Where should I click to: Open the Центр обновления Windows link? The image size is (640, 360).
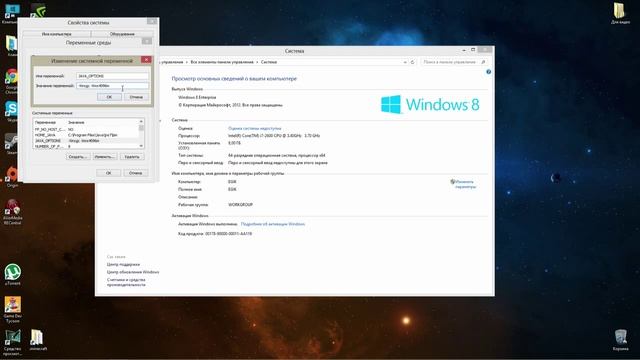click(133, 272)
